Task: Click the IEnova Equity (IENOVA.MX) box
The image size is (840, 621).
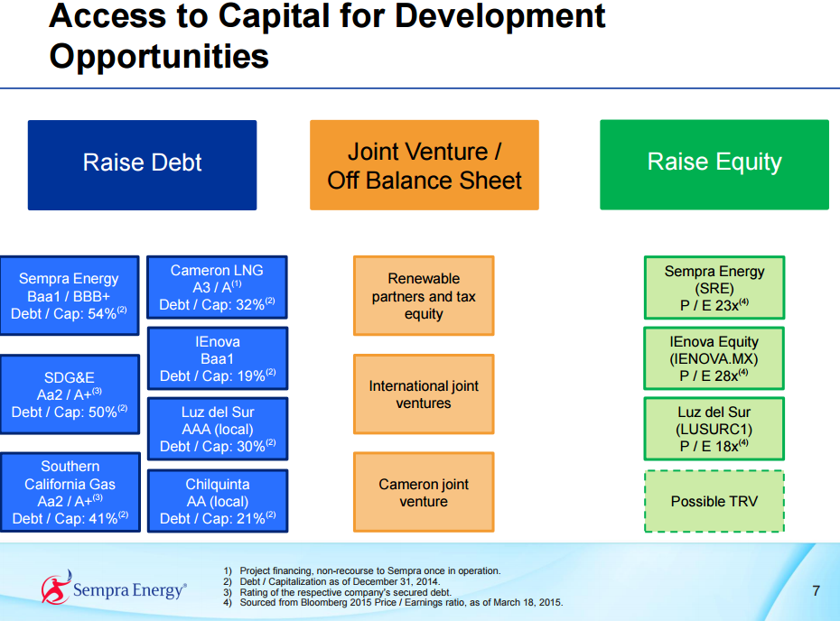Action: [714, 358]
